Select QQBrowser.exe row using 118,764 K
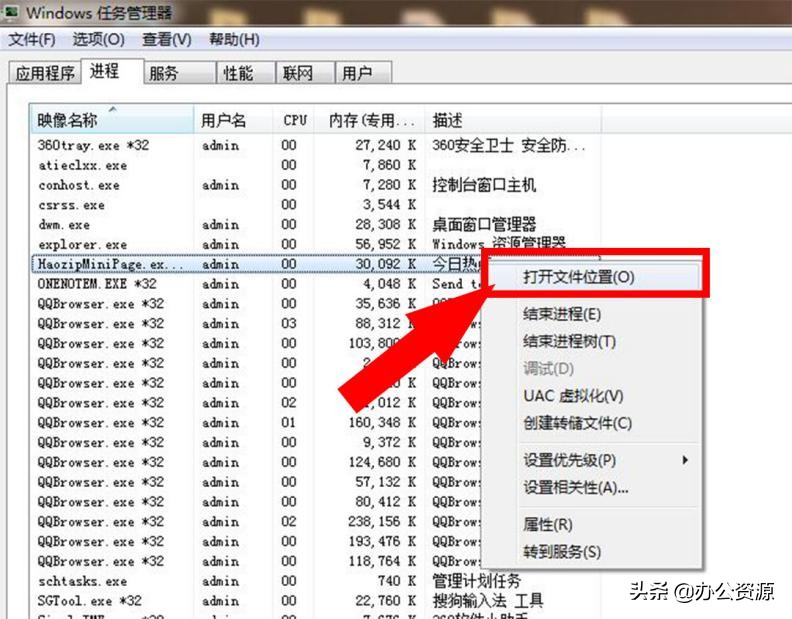 (x=256, y=561)
